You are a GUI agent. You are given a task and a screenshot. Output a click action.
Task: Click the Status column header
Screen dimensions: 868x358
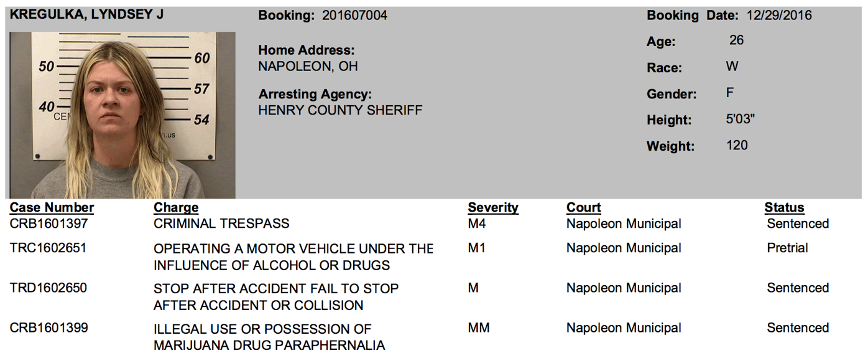(784, 208)
